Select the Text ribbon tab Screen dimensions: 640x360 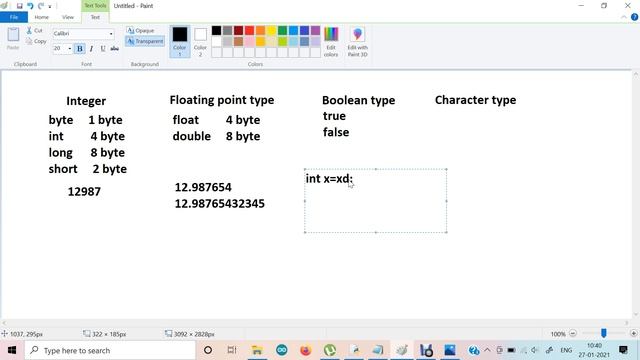click(95, 17)
